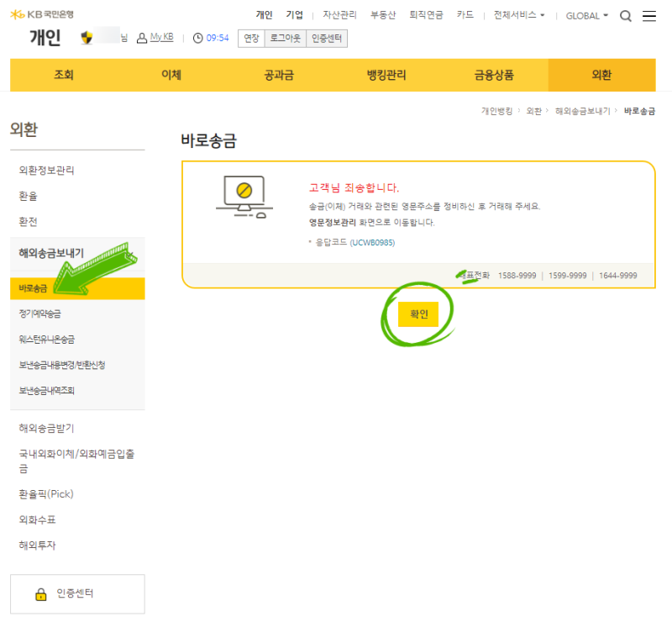672x622 pixels.
Task: Click the 로그아웃 button
Action: pos(285,39)
